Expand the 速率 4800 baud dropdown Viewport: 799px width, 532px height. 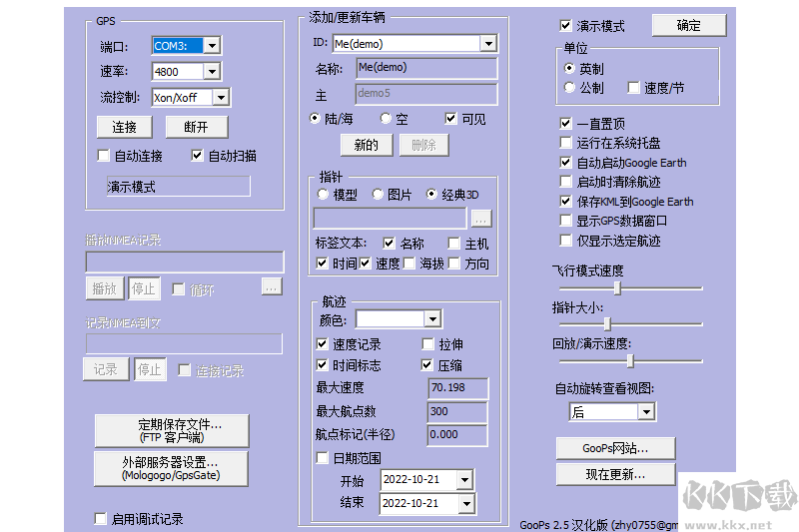tap(211, 72)
